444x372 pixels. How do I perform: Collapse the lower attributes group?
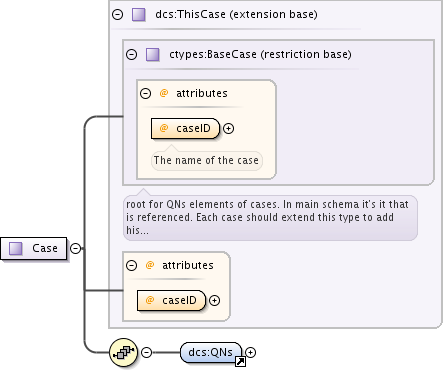pyautogui.click(x=132, y=265)
